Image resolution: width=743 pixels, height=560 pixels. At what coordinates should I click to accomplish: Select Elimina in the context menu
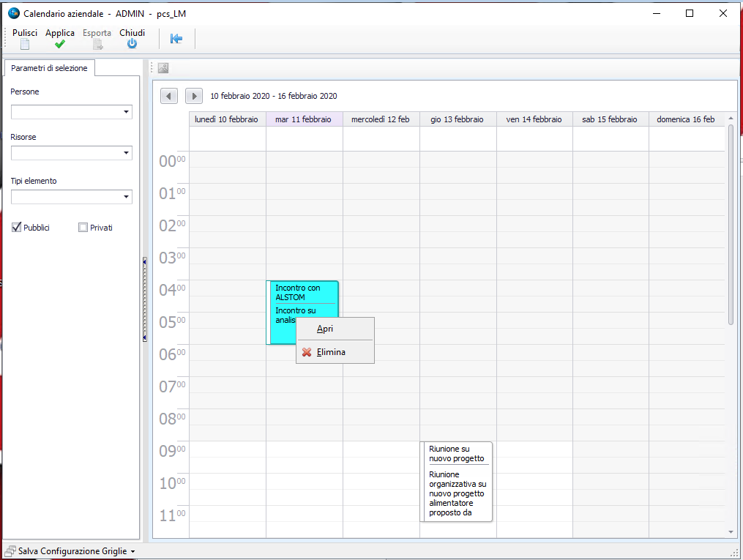point(331,352)
